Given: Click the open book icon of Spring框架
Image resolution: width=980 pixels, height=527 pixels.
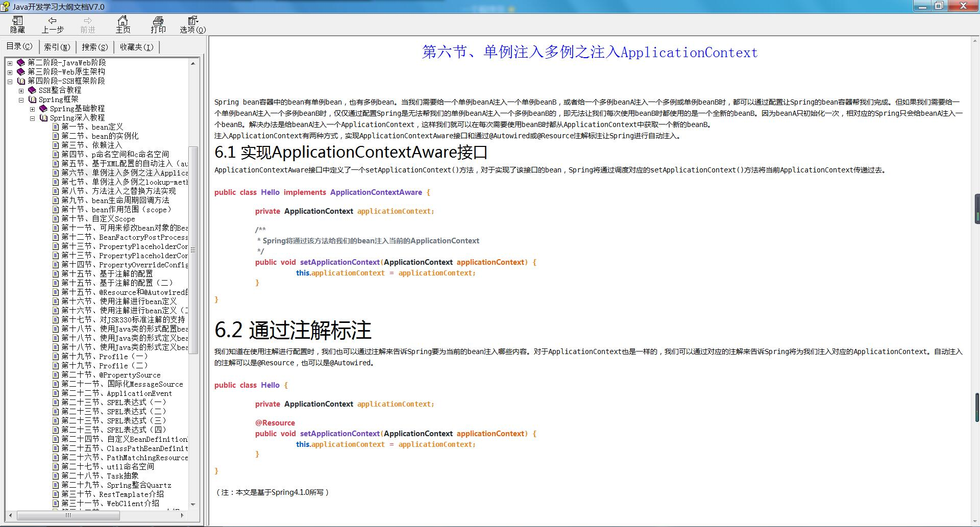Looking at the screenshot, I should [32, 99].
